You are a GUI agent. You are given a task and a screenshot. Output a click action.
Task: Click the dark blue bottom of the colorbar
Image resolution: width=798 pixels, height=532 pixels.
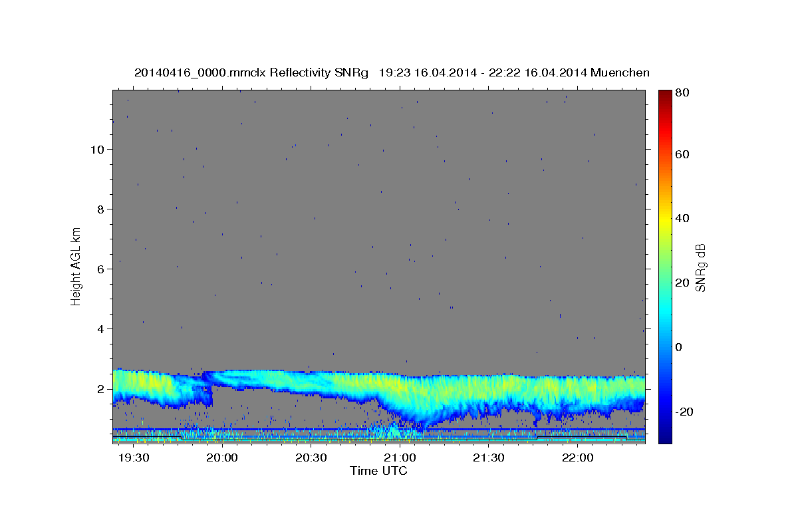pyautogui.click(x=664, y=436)
